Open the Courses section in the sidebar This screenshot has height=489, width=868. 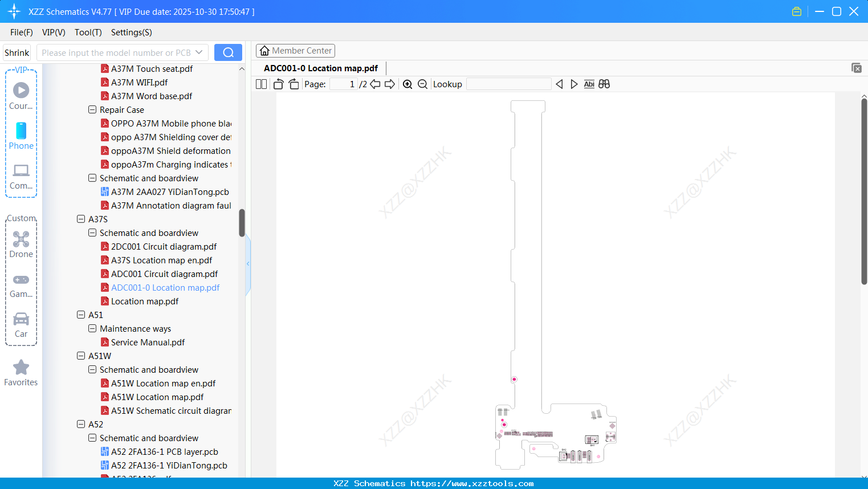pyautogui.click(x=21, y=96)
